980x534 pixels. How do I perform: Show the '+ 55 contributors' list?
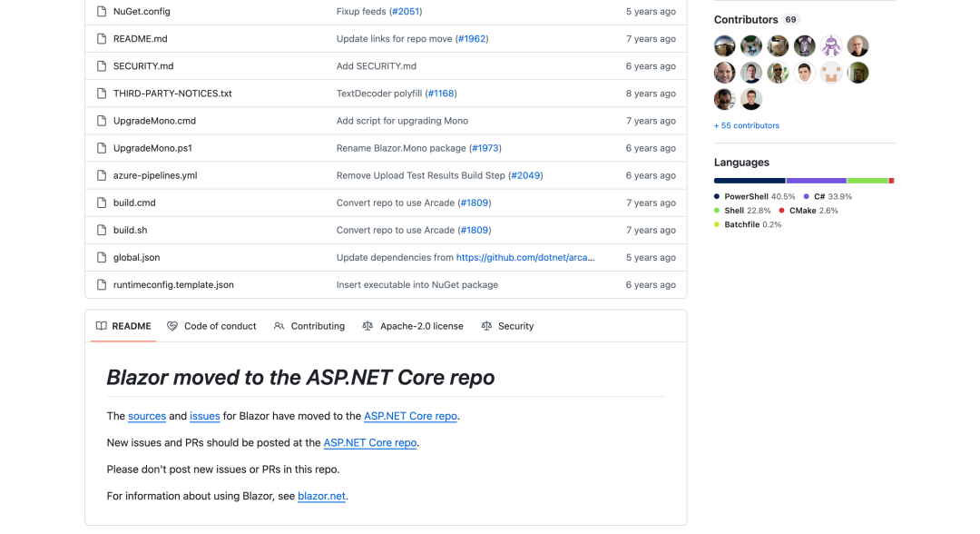(x=746, y=125)
